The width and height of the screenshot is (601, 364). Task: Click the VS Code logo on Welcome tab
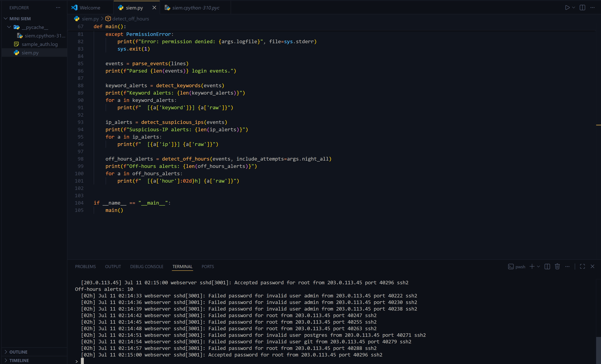pyautogui.click(x=74, y=8)
